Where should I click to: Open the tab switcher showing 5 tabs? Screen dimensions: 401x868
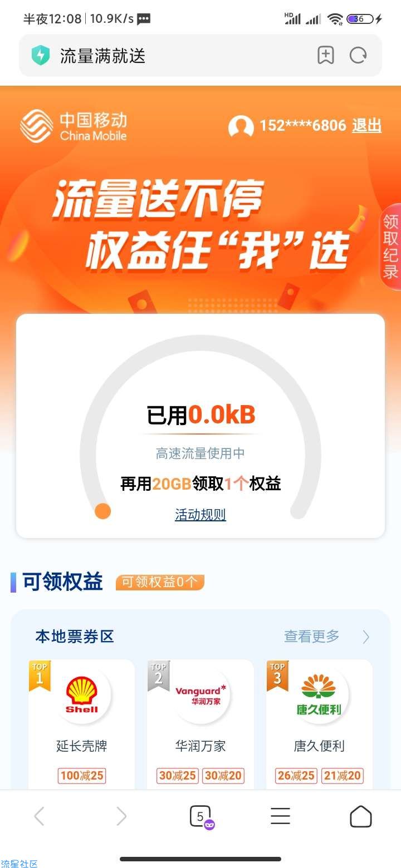(200, 817)
